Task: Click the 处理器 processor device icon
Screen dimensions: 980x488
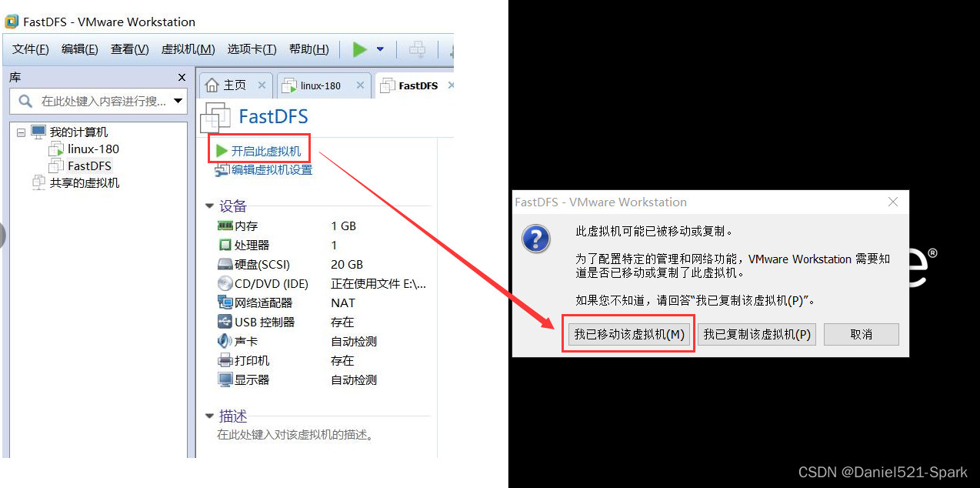Action: tap(225, 246)
